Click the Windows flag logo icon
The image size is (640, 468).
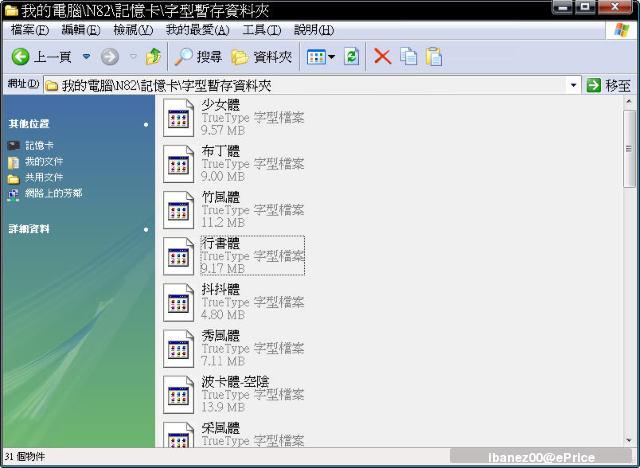coord(622,30)
